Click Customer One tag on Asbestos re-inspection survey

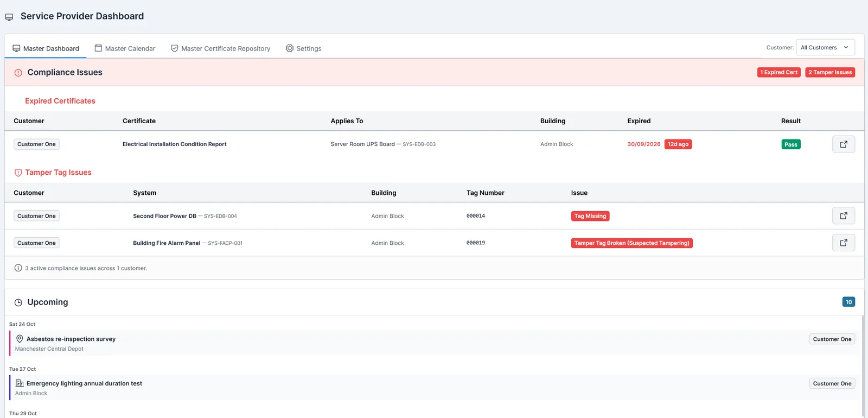832,339
